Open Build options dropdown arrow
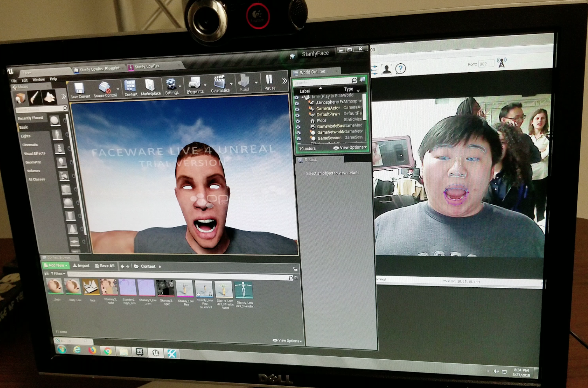588x388 pixels. 256,82
